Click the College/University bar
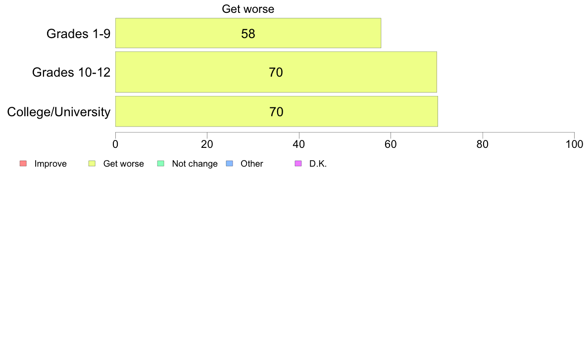Screen dimensions: 588x364 coord(276,111)
